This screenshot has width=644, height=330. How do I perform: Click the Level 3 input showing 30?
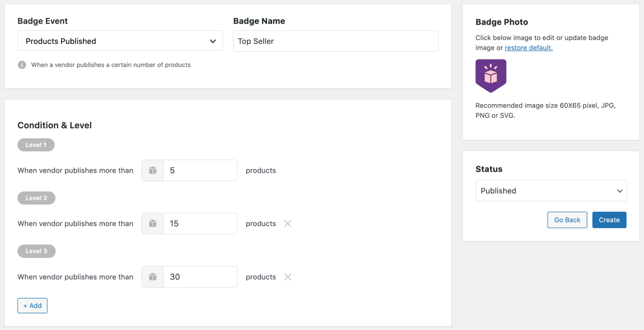(200, 277)
